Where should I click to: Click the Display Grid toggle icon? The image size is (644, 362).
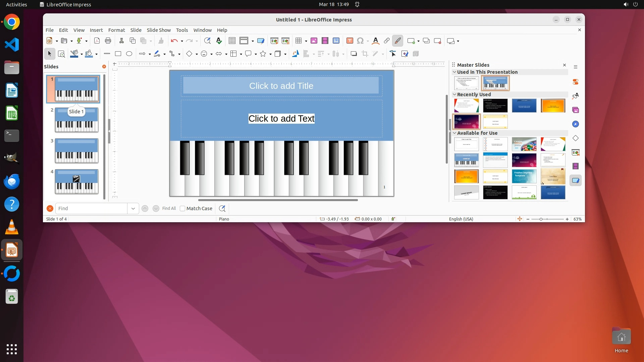[x=232, y=41]
